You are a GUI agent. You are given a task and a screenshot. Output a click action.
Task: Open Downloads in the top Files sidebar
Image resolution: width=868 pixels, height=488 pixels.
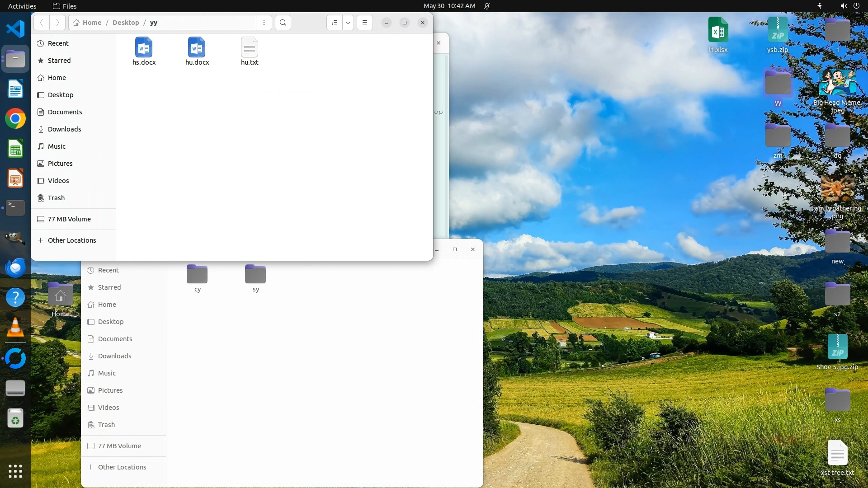(64, 129)
